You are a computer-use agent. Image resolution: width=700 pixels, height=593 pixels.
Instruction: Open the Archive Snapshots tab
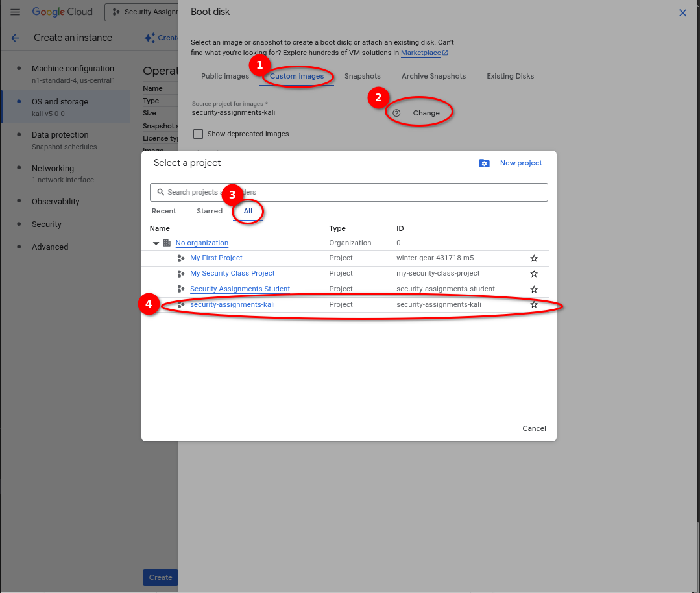click(433, 77)
